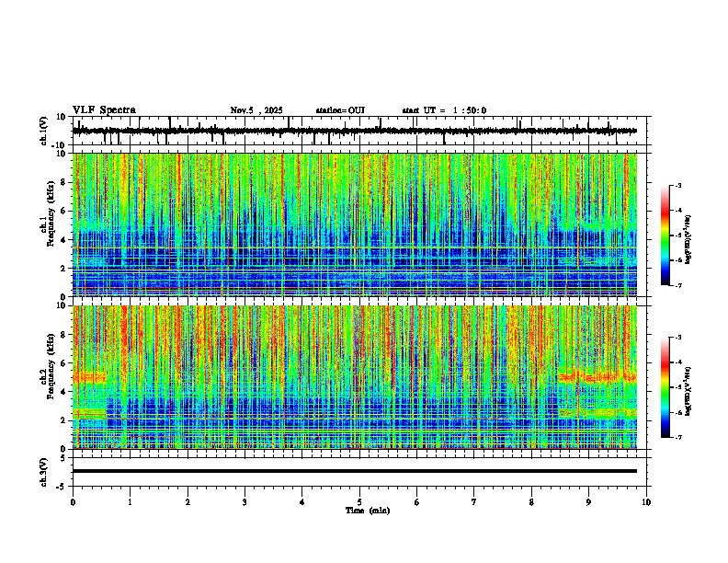Click the ch.2 red band near 5 kHz
The image size is (728, 563).
tap(597, 377)
